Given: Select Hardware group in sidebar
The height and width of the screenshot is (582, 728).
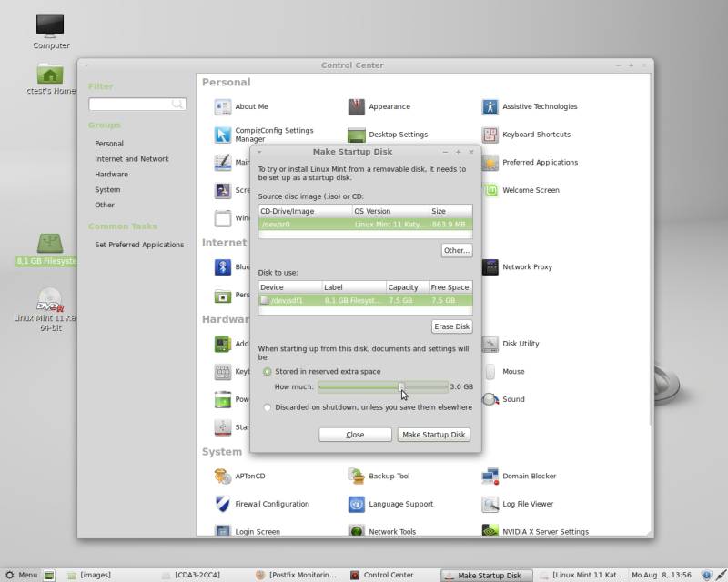Looking at the screenshot, I should [111, 175].
